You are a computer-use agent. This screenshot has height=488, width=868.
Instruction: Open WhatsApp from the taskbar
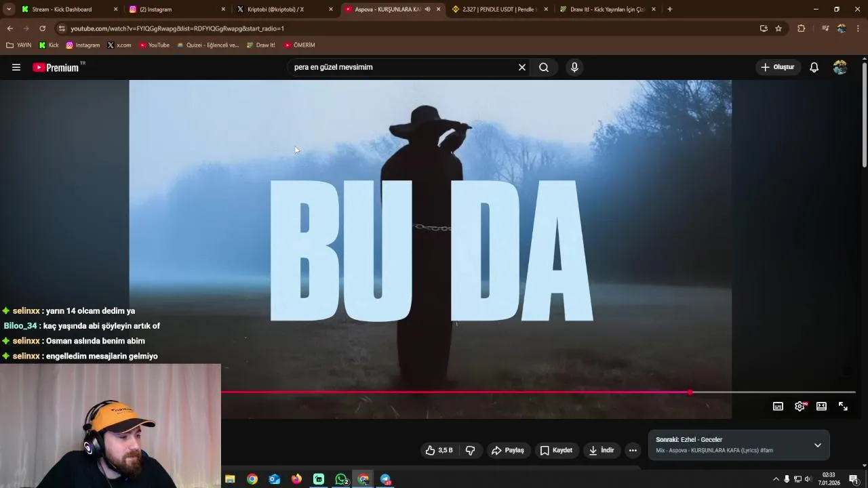[x=341, y=479]
